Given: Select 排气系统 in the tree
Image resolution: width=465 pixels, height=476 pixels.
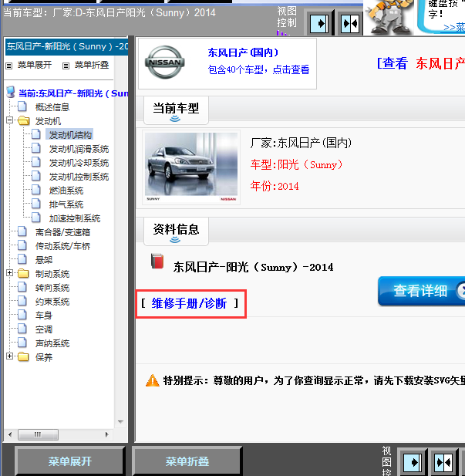Looking at the screenshot, I should (66, 204).
